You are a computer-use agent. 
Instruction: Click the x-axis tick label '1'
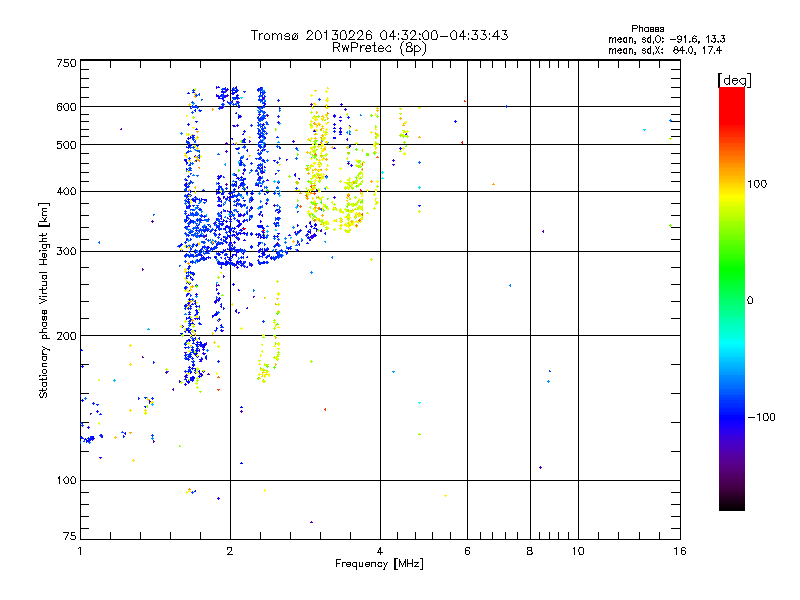80,551
